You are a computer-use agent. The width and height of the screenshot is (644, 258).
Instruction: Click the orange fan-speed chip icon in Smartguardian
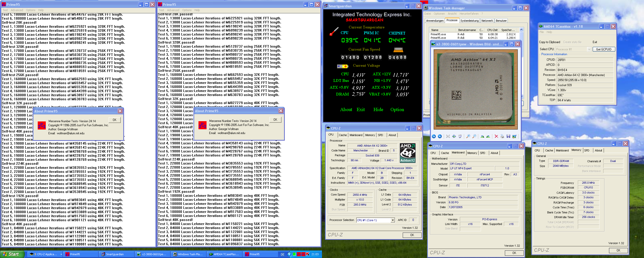pyautogui.click(x=398, y=50)
